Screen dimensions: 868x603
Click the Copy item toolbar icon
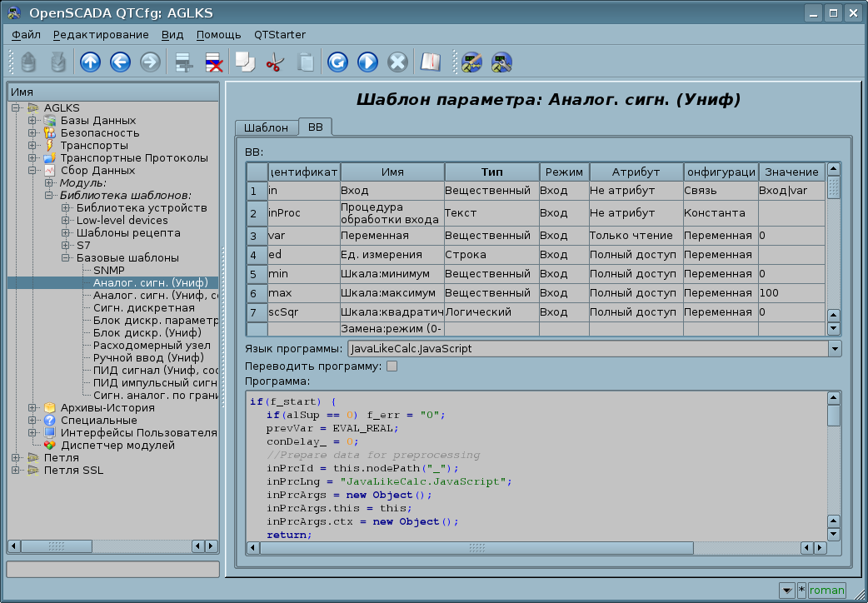(244, 62)
